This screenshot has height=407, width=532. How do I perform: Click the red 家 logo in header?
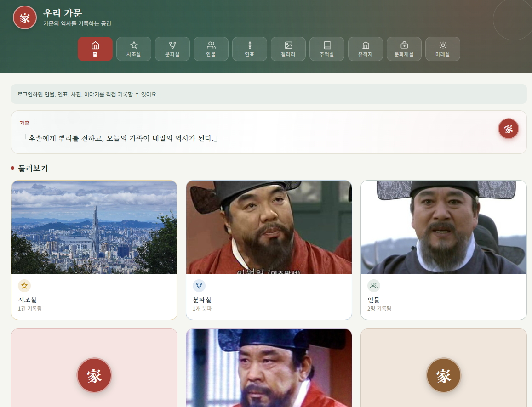coord(25,17)
